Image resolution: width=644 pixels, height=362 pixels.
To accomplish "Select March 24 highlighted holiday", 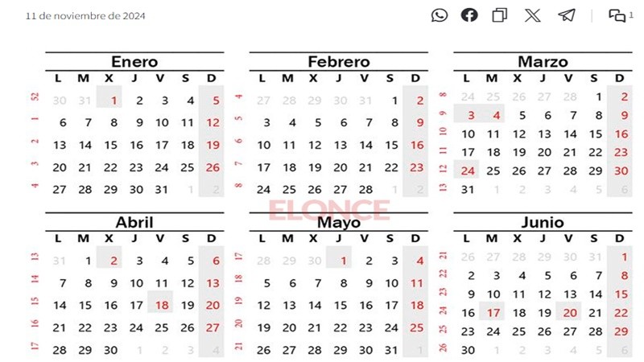I will point(468,171).
